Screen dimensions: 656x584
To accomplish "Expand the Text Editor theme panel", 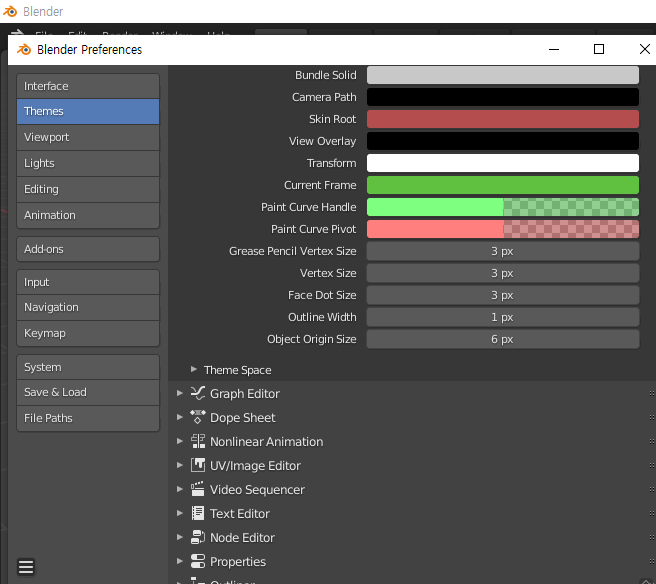I will coord(180,513).
